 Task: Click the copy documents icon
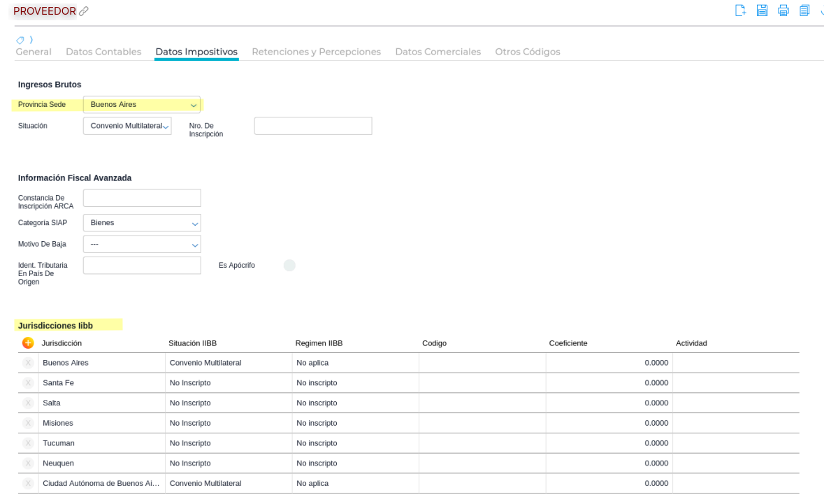(x=804, y=10)
